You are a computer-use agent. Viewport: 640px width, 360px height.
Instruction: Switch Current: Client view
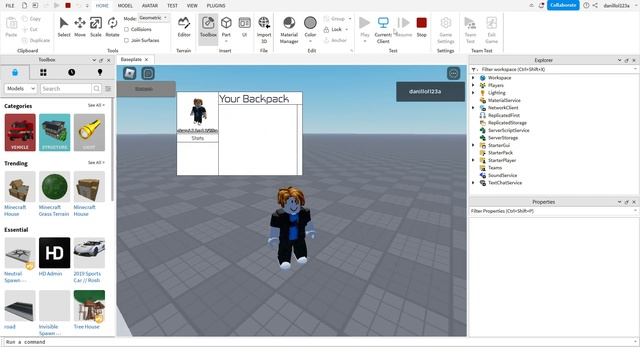click(x=383, y=29)
